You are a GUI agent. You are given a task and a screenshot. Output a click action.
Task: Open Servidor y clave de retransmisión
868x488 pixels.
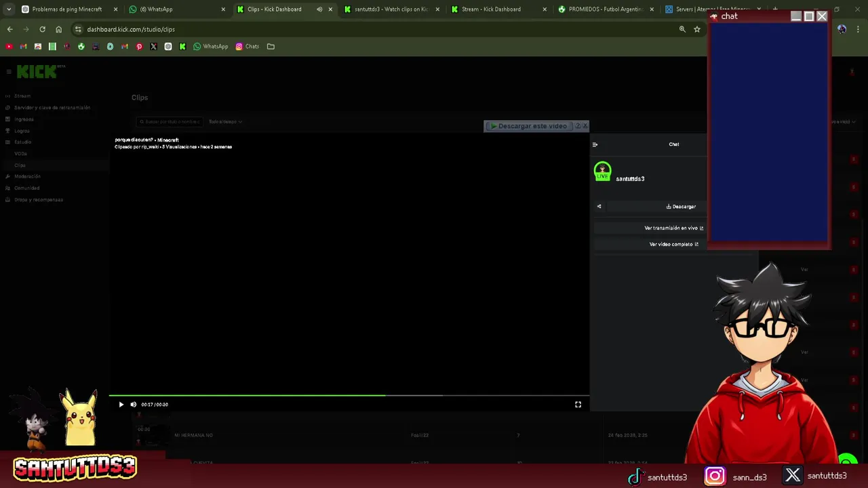pyautogui.click(x=52, y=108)
